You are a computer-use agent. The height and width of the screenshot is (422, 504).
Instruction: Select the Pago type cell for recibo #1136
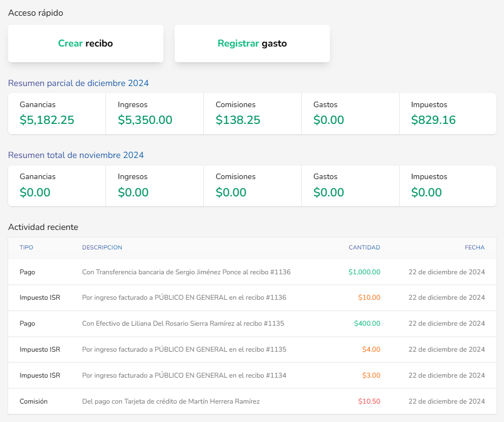[x=28, y=272]
